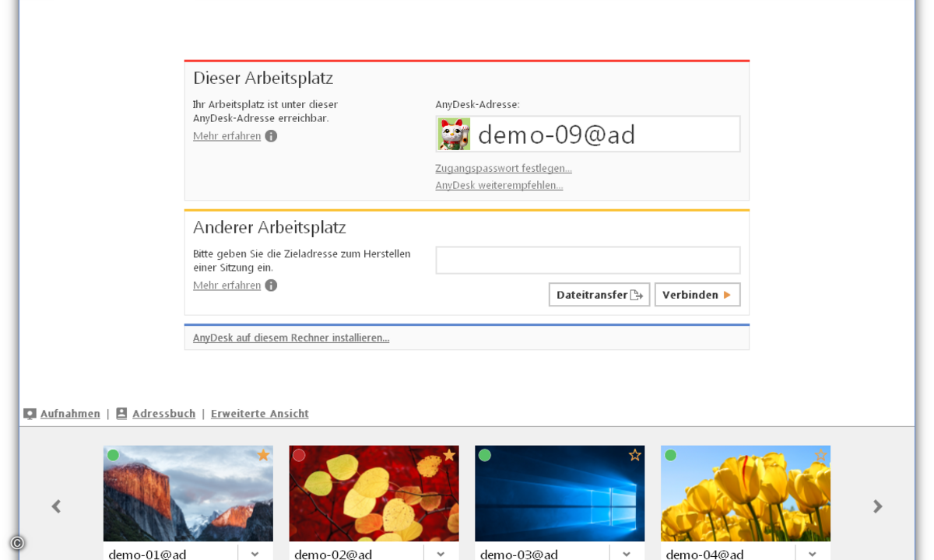Expand options arrow for demo-03@ad
Screen dimensions: 934x560
tap(627, 554)
